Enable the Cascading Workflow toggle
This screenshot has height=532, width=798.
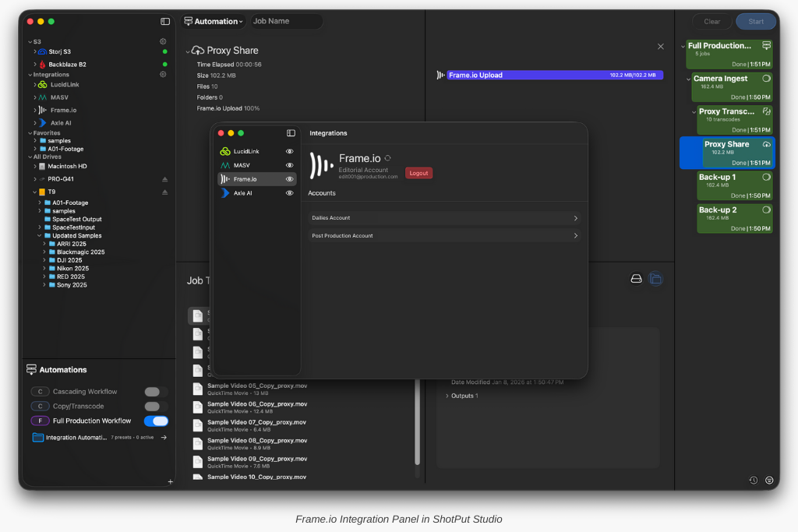156,392
